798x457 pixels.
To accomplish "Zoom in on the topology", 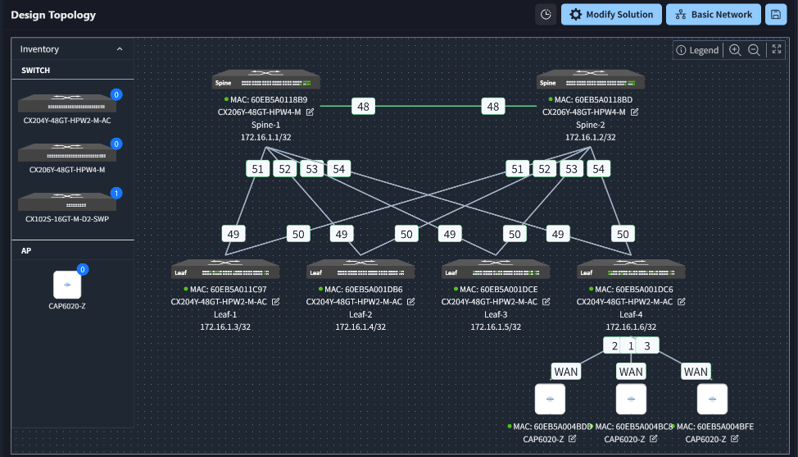I will point(734,50).
